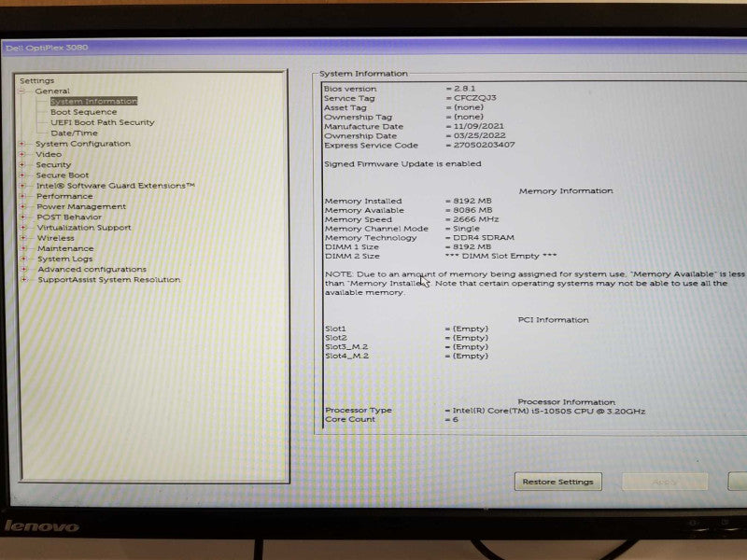Select the Performance label

pyautogui.click(x=64, y=196)
